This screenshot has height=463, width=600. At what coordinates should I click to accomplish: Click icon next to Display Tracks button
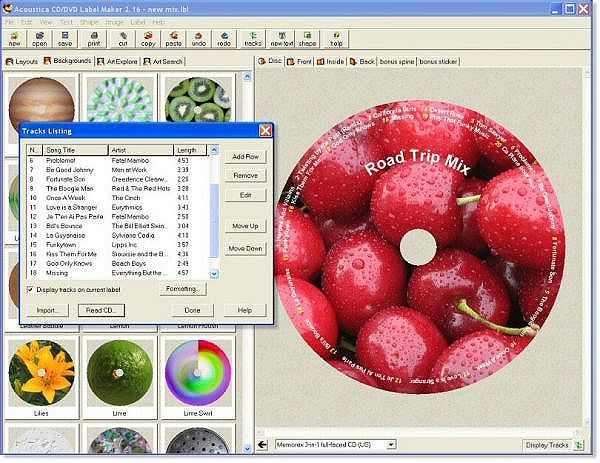pos(579,445)
